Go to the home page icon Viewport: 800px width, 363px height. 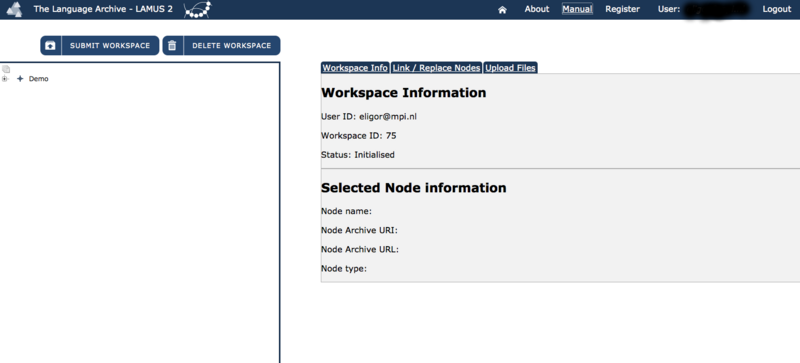(503, 10)
